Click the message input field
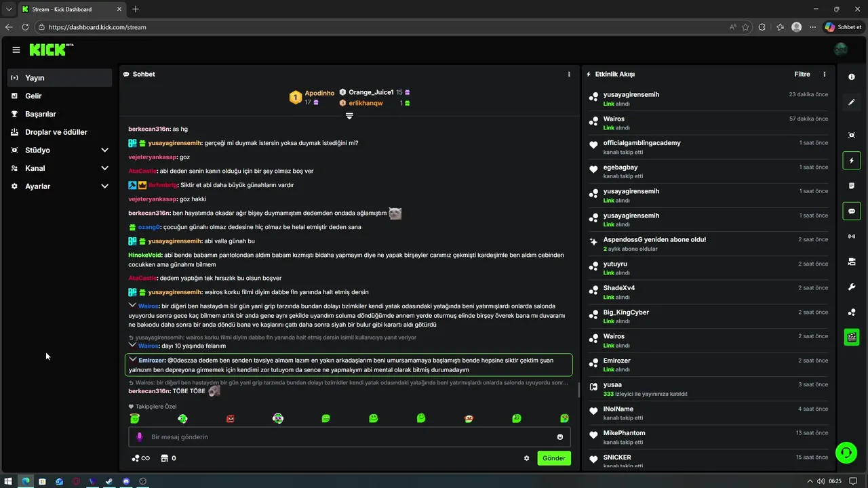868x488 pixels. 349,437
